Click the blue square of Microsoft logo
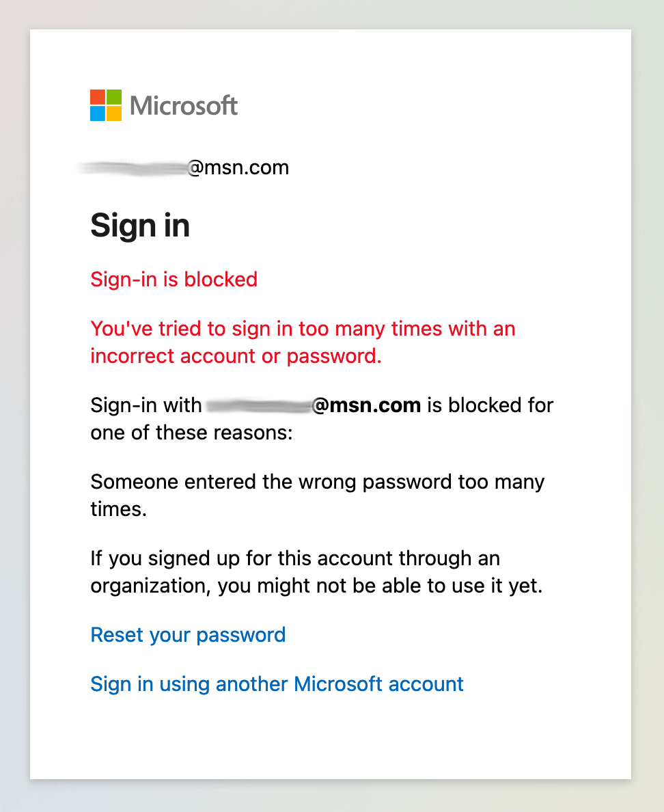Image resolution: width=664 pixels, height=812 pixels. [x=98, y=113]
